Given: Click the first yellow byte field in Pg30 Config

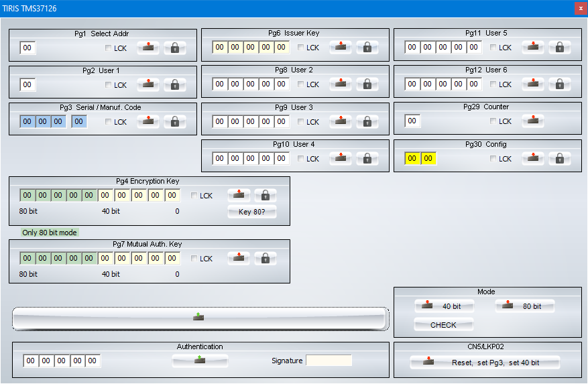Looking at the screenshot, I should [x=412, y=158].
